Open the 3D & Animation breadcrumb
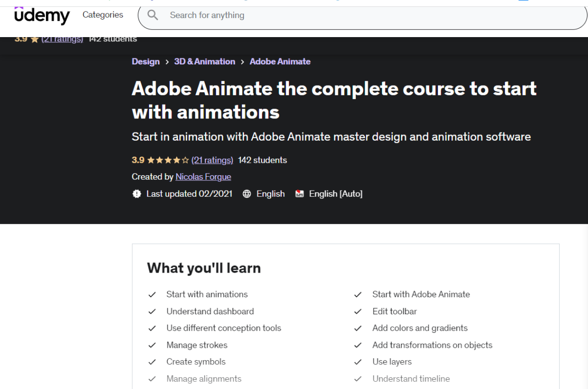Image resolution: width=588 pixels, height=389 pixels. (204, 61)
